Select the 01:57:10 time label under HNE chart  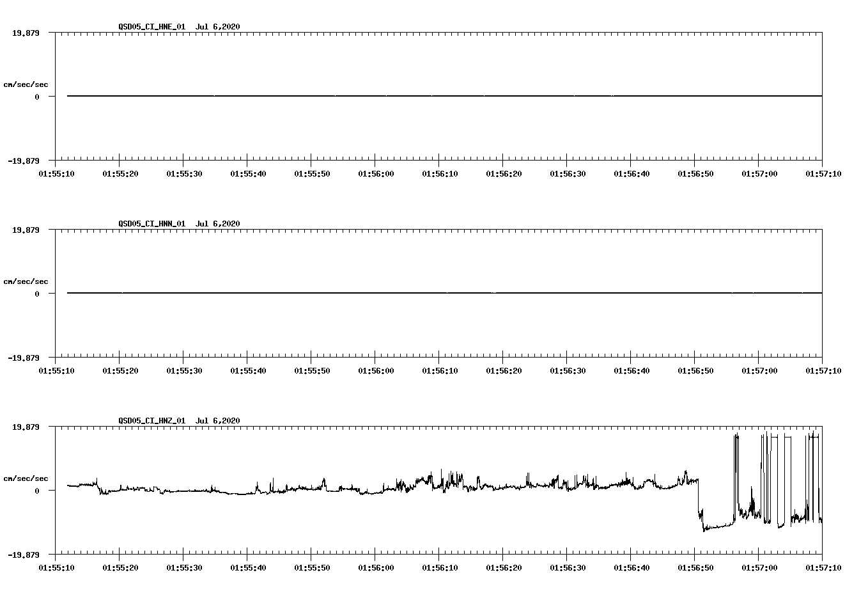pos(823,173)
